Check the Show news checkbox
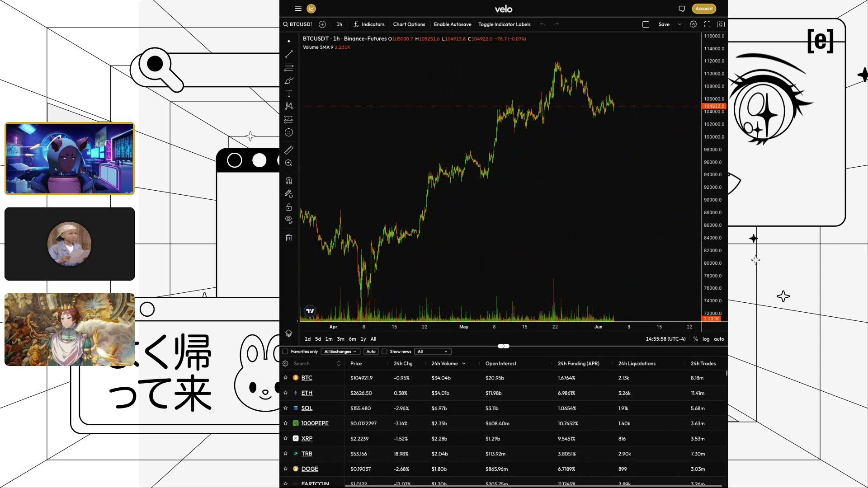 click(x=385, y=352)
